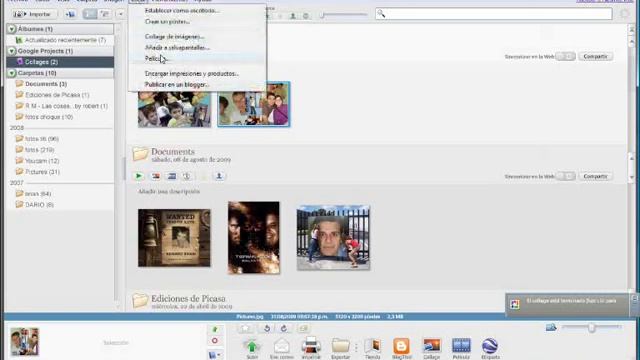Viewport: 640px width, 360px height.
Task: Filter photos showing faces only
Action: coord(293,16)
